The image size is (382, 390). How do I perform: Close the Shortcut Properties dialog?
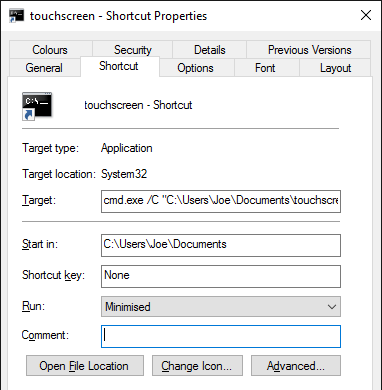pyautogui.click(x=366, y=15)
